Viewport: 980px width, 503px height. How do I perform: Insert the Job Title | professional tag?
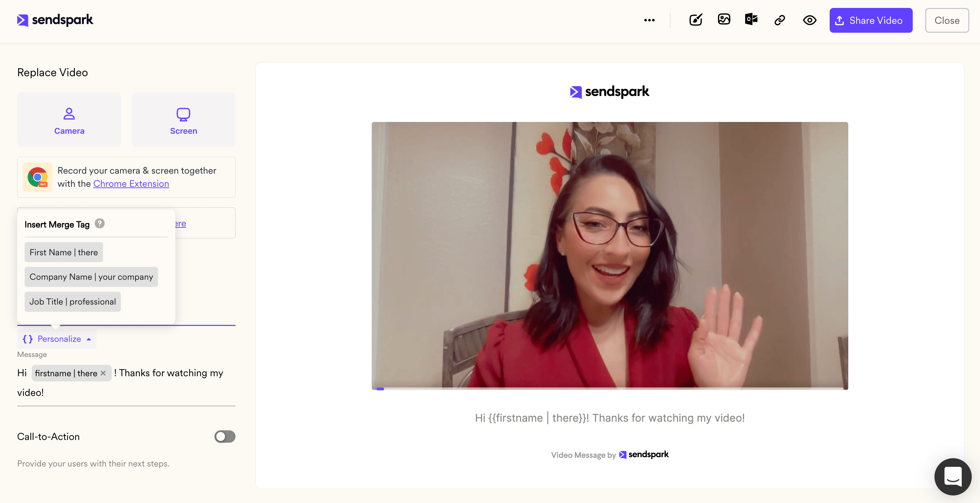[x=73, y=301]
